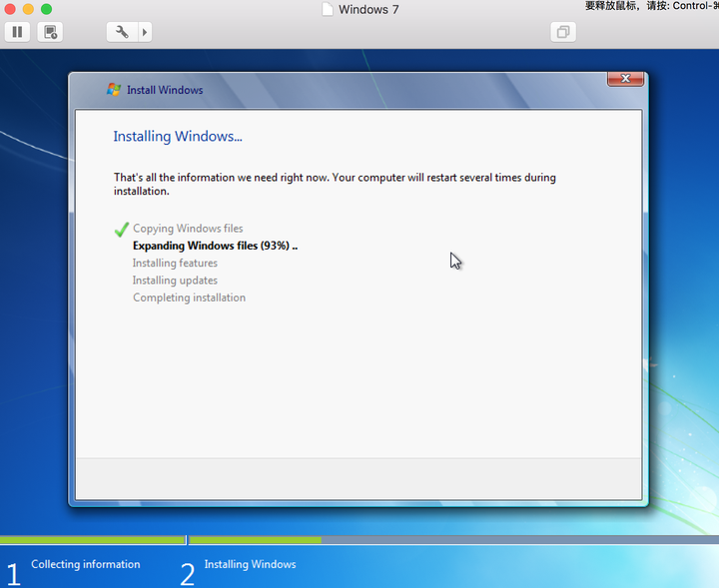Click the overlapping windows view icon
This screenshot has height=588, width=719.
[563, 32]
